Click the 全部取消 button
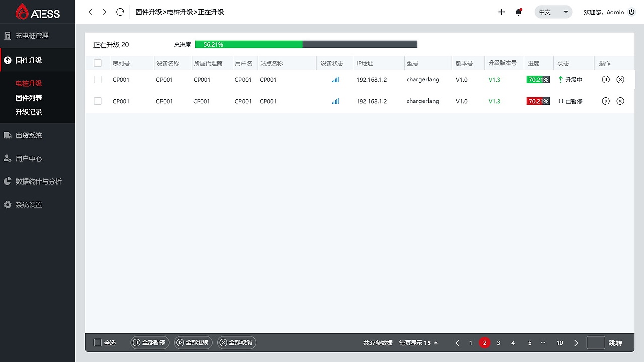Image resolution: width=644 pixels, height=362 pixels. (x=236, y=342)
